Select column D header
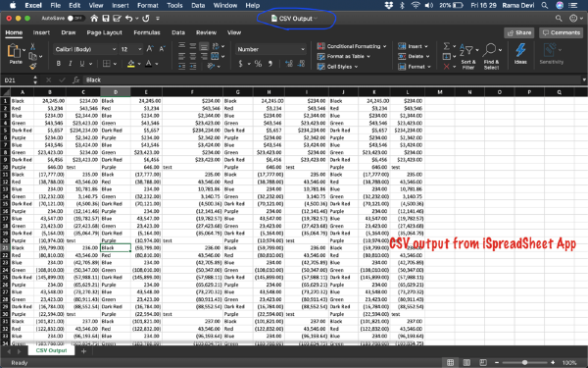This screenshot has width=588, height=368. pyautogui.click(x=116, y=92)
